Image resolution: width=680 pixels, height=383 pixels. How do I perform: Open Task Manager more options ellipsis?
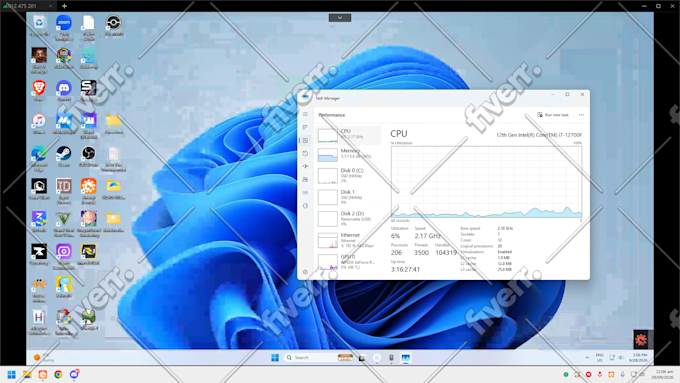tap(581, 115)
